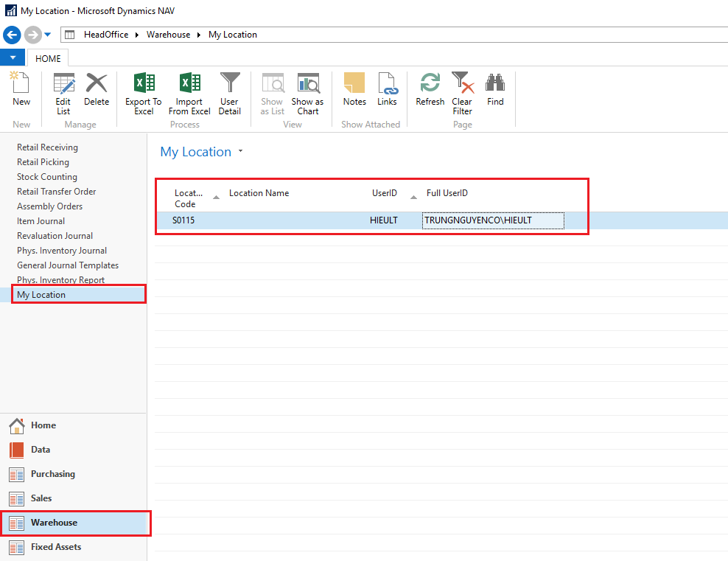728x561 pixels.
Task: Click the Delete ribbon icon
Action: [97, 83]
